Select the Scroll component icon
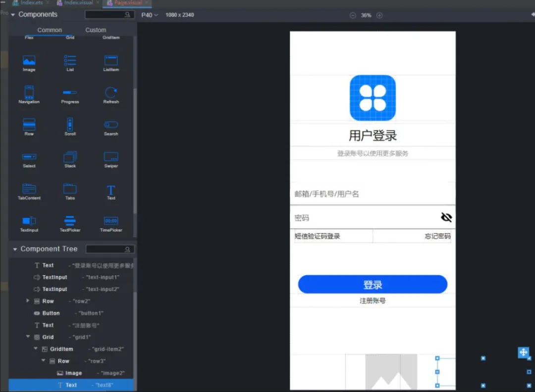This screenshot has width=535, height=392. click(x=70, y=124)
